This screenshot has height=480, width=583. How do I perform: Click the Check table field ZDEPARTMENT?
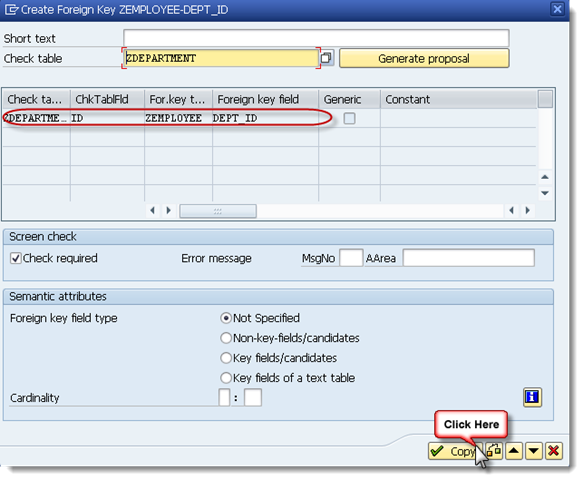click(x=221, y=58)
